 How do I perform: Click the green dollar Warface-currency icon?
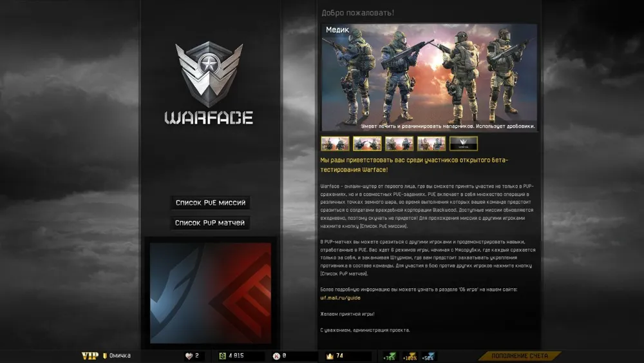pos(222,356)
